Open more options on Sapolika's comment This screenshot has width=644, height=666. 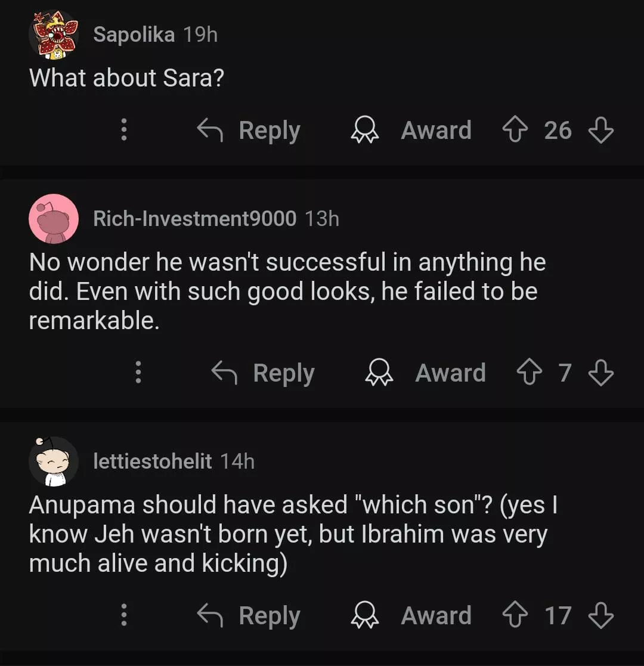coord(124,130)
